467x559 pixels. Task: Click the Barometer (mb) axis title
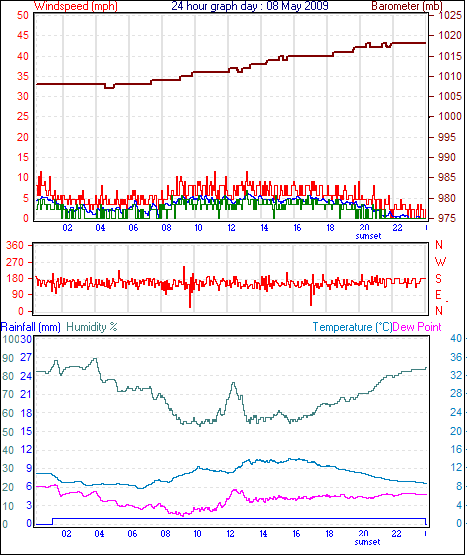407,6
